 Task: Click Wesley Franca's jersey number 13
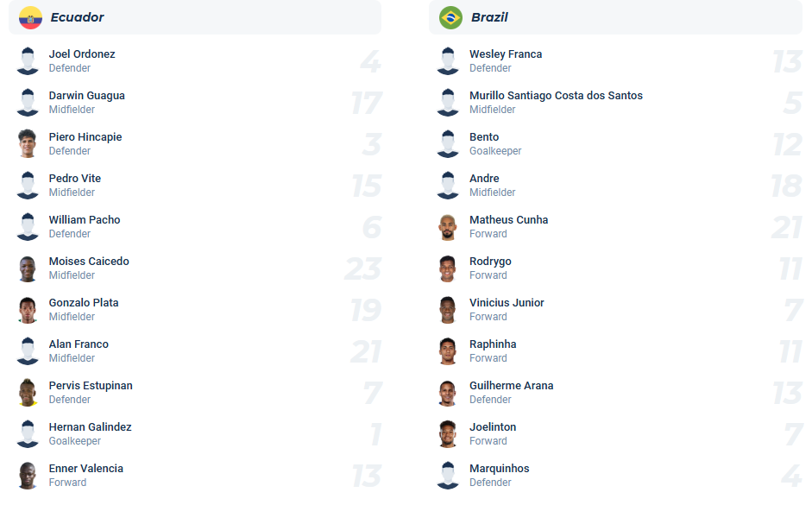[790, 60]
